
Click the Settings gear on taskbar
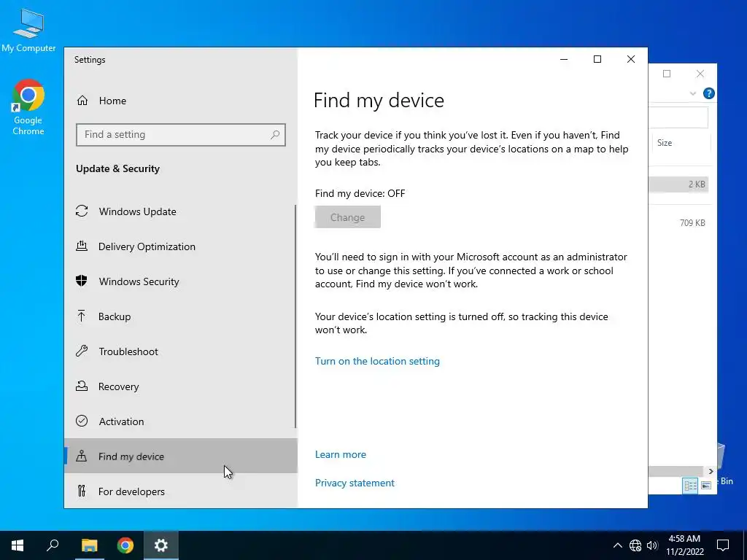point(161,545)
